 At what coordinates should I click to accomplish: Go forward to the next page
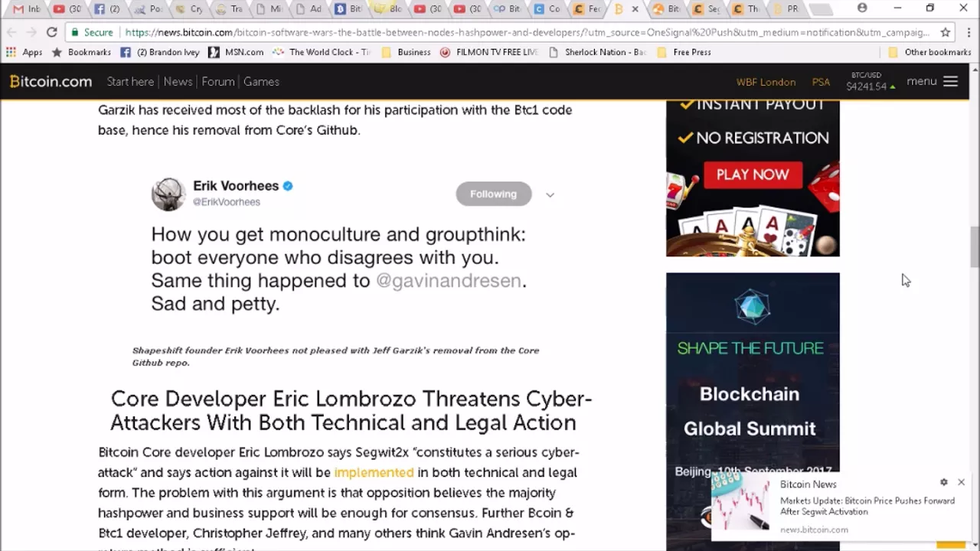click(x=31, y=32)
